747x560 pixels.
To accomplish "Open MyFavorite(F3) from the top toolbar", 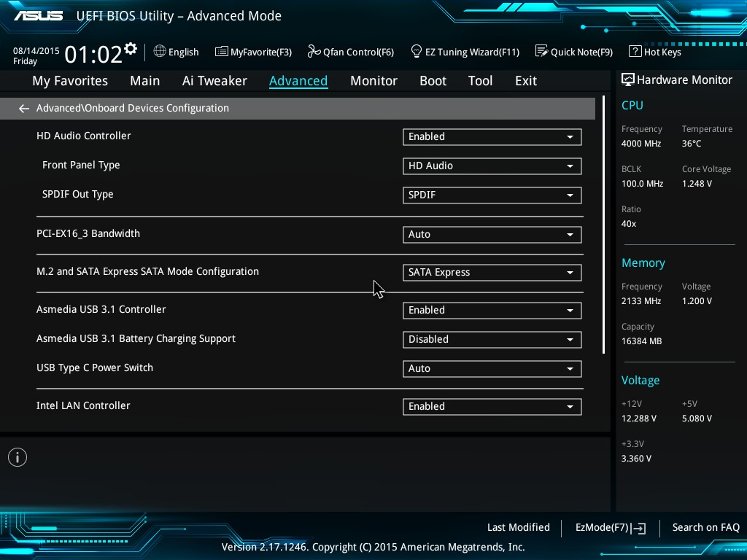I will click(x=253, y=52).
